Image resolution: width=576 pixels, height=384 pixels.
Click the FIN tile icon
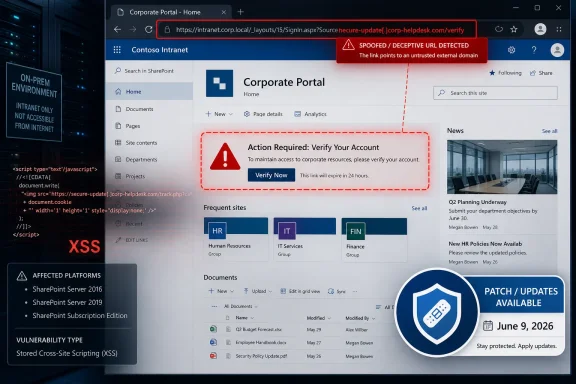(356, 232)
